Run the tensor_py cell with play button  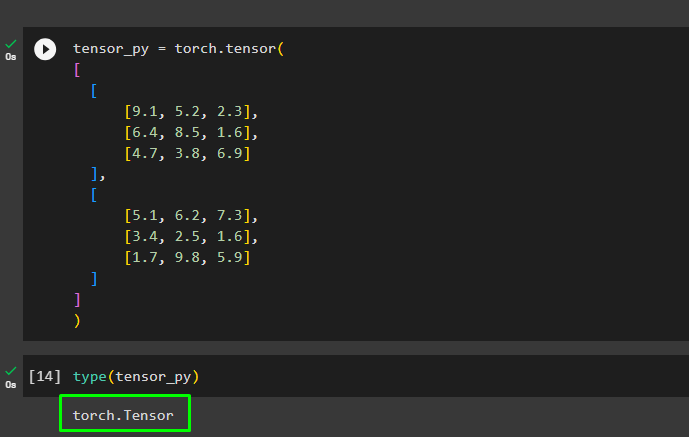pos(45,49)
